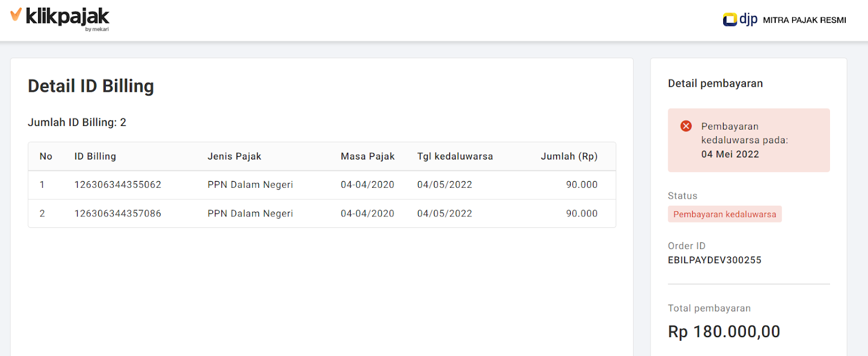Image resolution: width=868 pixels, height=356 pixels.
Task: Click the 'Detail pembayaran' heading
Action: tap(715, 83)
